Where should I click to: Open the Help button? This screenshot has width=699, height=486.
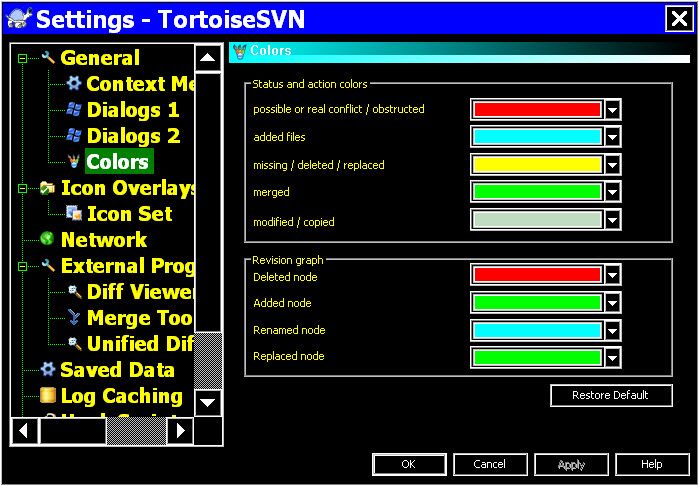coord(652,465)
